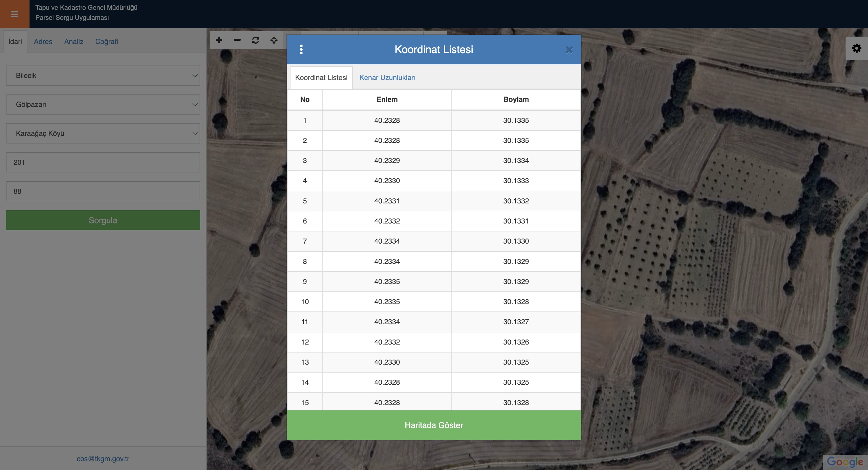The image size is (868, 470).
Task: Focus the parcel number field showing 88
Action: (103, 191)
